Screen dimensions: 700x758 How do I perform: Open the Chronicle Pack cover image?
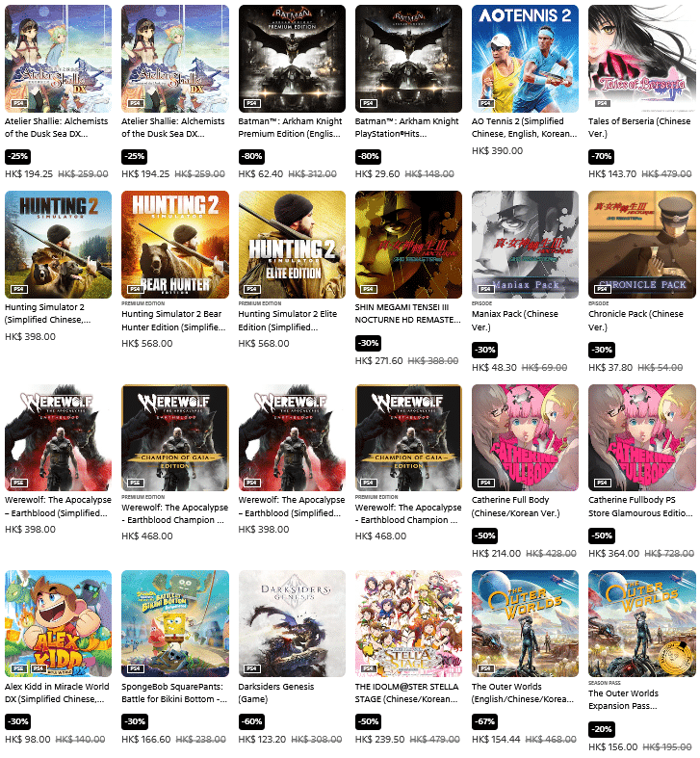642,245
